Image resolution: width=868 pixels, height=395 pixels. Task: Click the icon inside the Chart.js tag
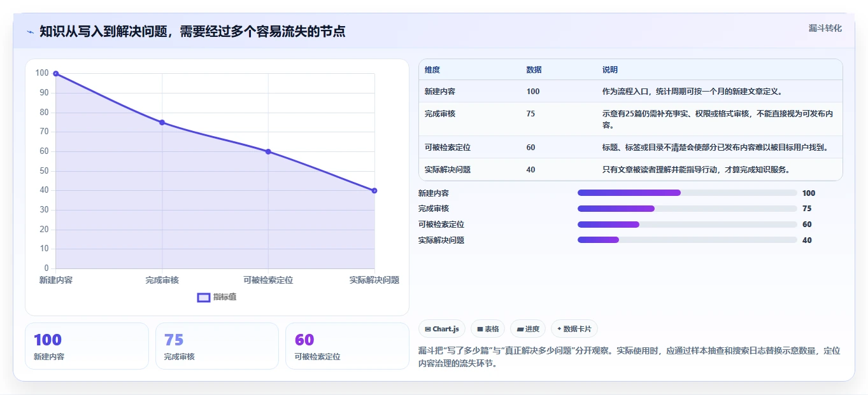coord(428,329)
